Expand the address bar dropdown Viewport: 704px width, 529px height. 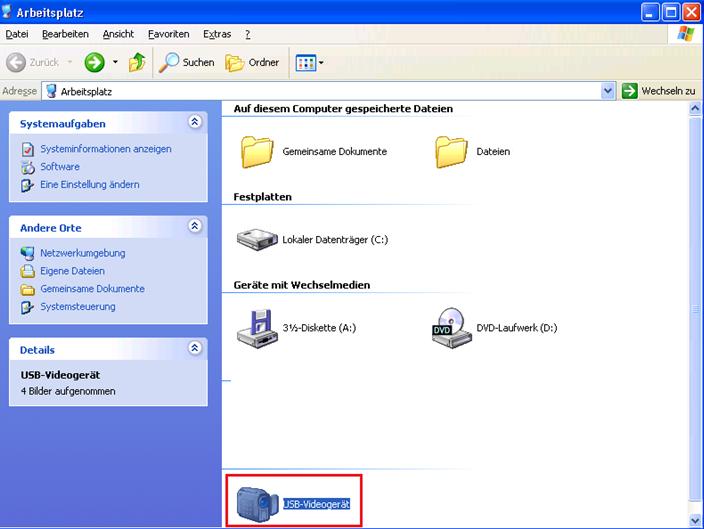pyautogui.click(x=607, y=91)
